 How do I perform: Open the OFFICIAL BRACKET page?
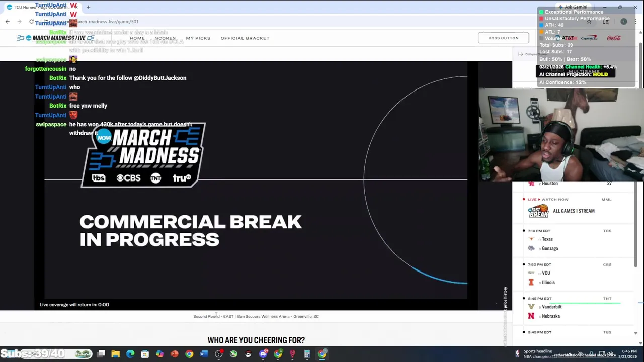(245, 38)
